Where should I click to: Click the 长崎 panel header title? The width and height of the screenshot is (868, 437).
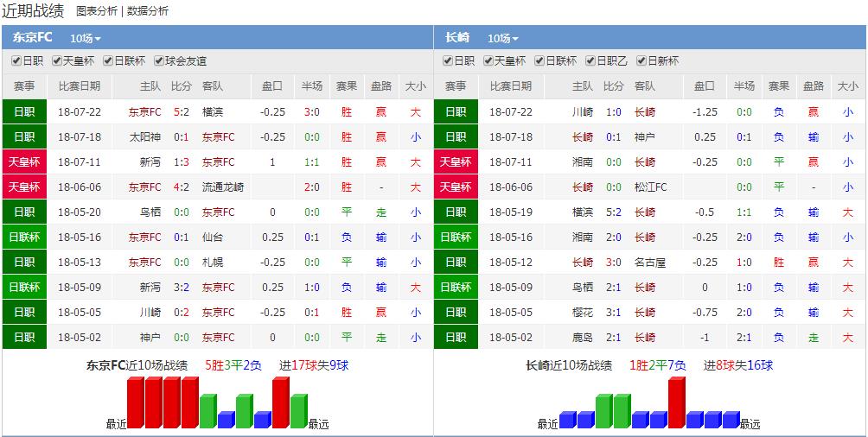click(x=457, y=37)
